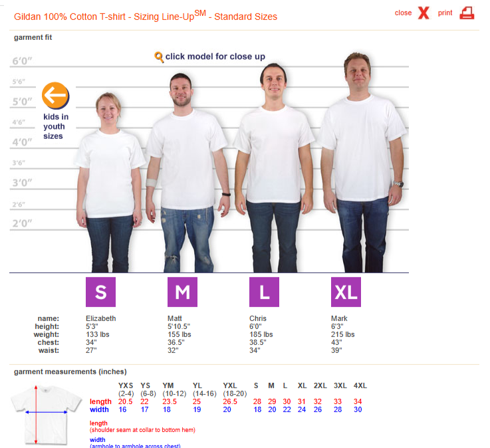Click the purple L size badge

(264, 292)
